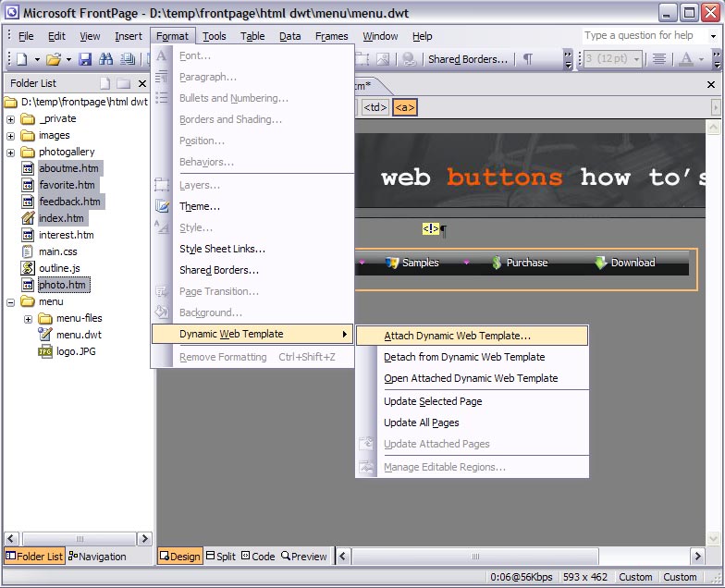Click the Find binoculars icon
This screenshot has width=725, height=588.
click(x=105, y=59)
